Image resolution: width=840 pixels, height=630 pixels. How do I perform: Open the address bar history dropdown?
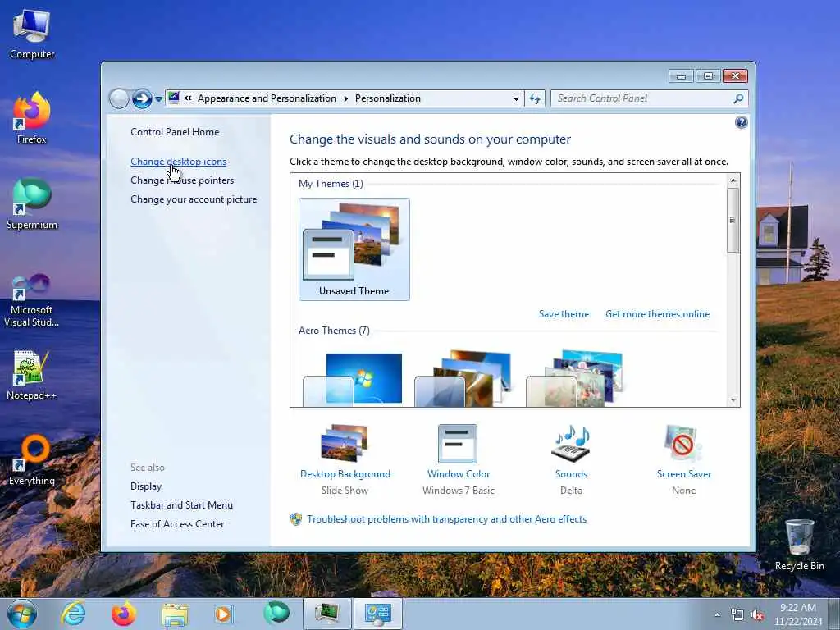pyautogui.click(x=516, y=98)
